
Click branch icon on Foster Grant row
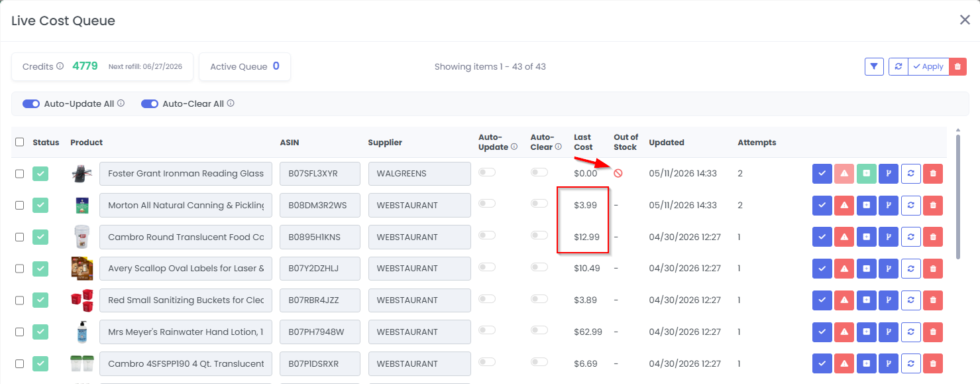[x=889, y=174]
